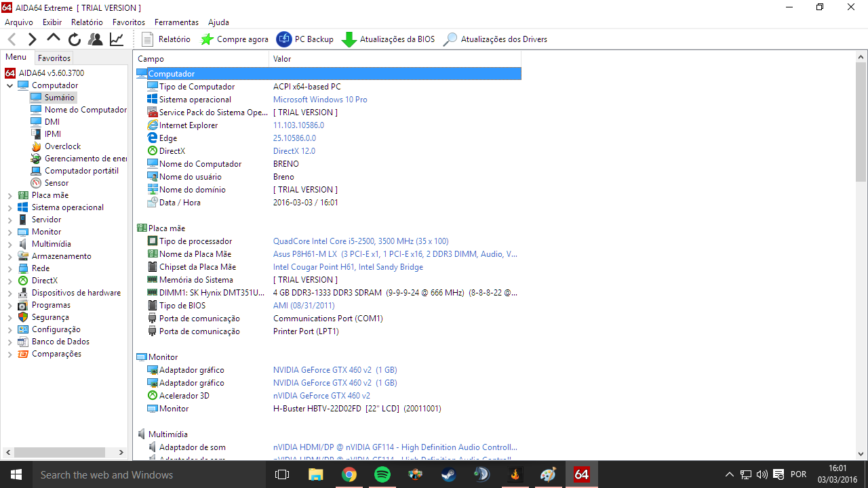Click the vertical scrollbar down arrow
Viewport: 868px width, 488px height.
tap(861, 454)
